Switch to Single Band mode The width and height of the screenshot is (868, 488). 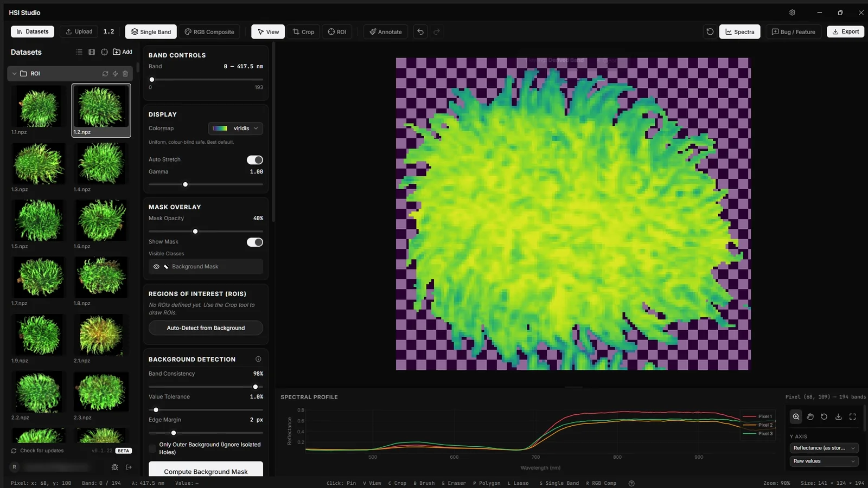[151, 31]
